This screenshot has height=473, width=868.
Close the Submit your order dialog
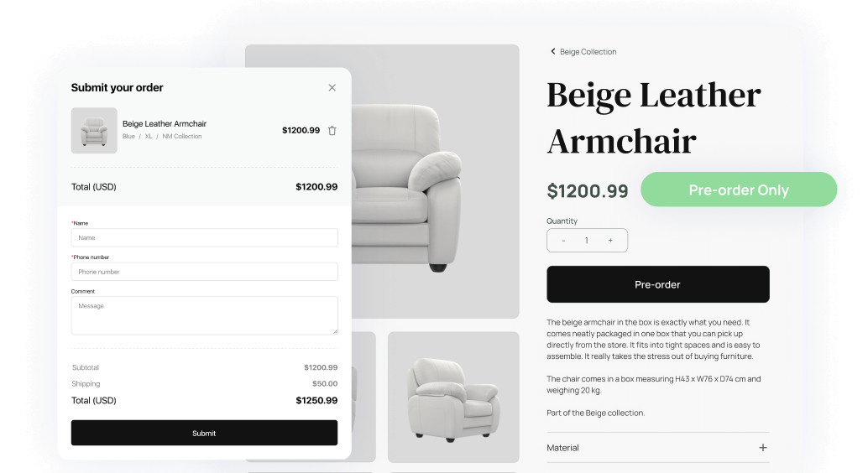coord(332,87)
